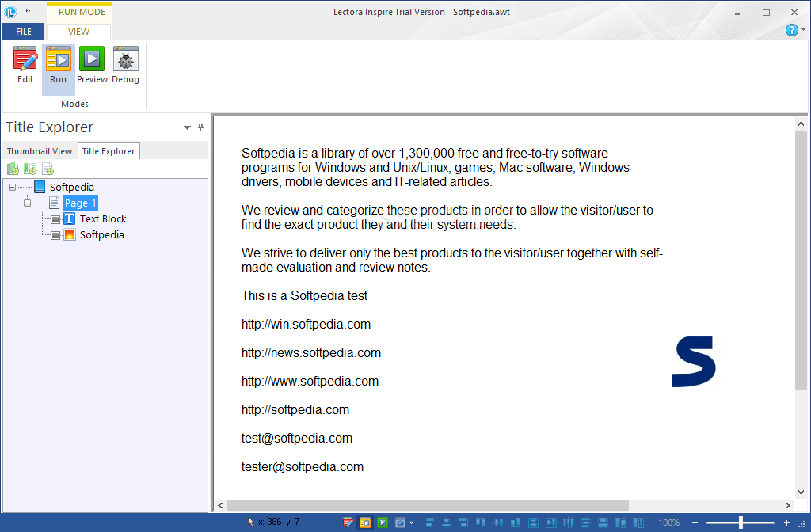Add a new section with the open book icon
This screenshot has width=811, height=532.
pos(30,169)
